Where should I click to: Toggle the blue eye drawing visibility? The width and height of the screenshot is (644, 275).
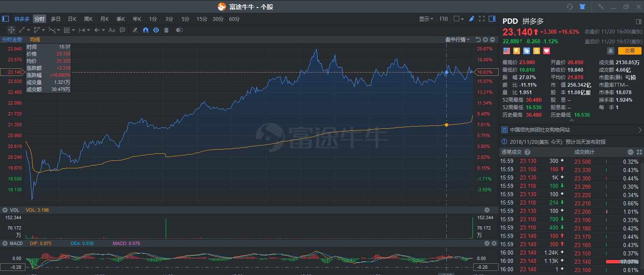156,30
